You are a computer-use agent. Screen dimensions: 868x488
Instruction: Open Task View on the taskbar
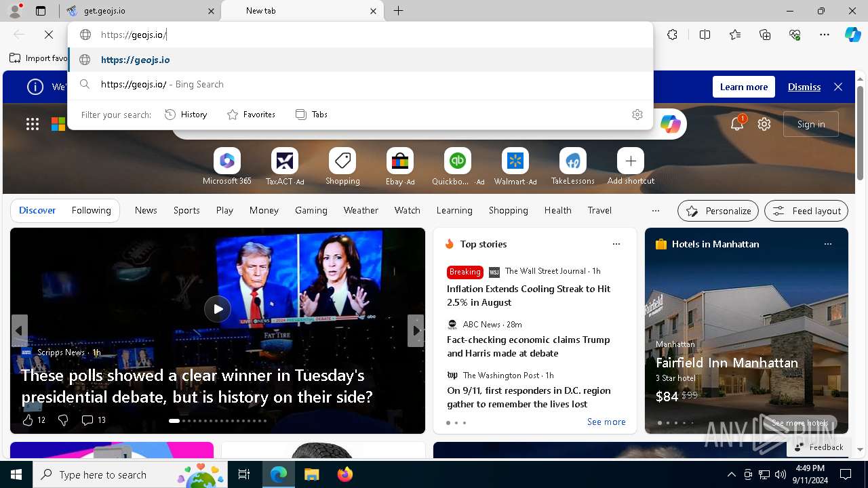click(244, 474)
